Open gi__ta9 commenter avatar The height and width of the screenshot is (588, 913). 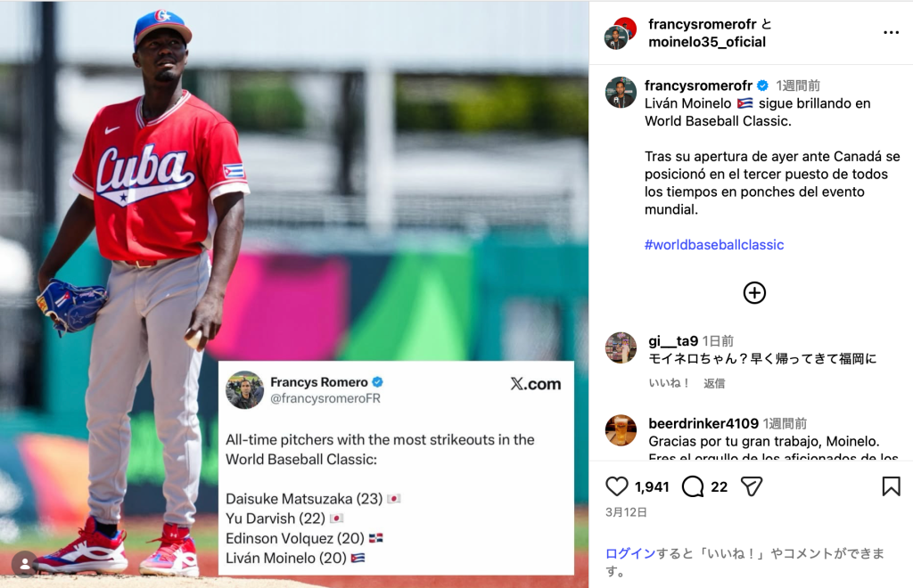tap(621, 347)
